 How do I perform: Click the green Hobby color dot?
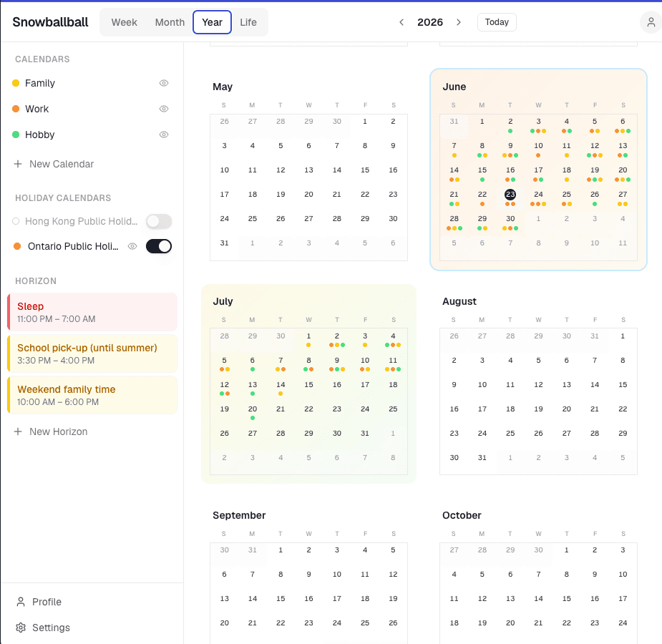pyautogui.click(x=16, y=135)
